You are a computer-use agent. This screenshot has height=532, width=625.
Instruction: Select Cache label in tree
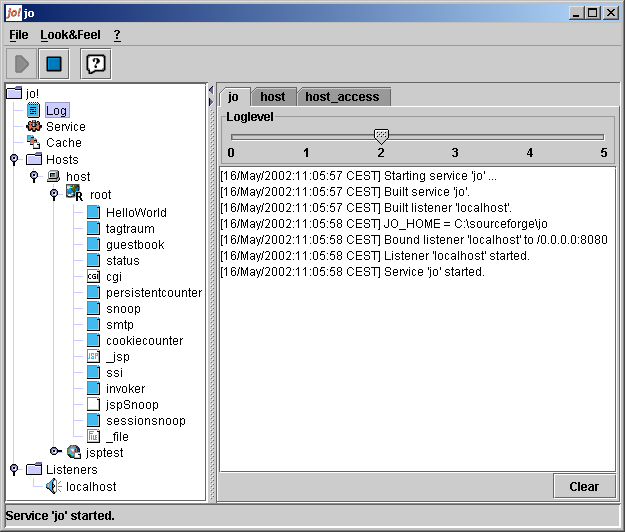pos(64,143)
